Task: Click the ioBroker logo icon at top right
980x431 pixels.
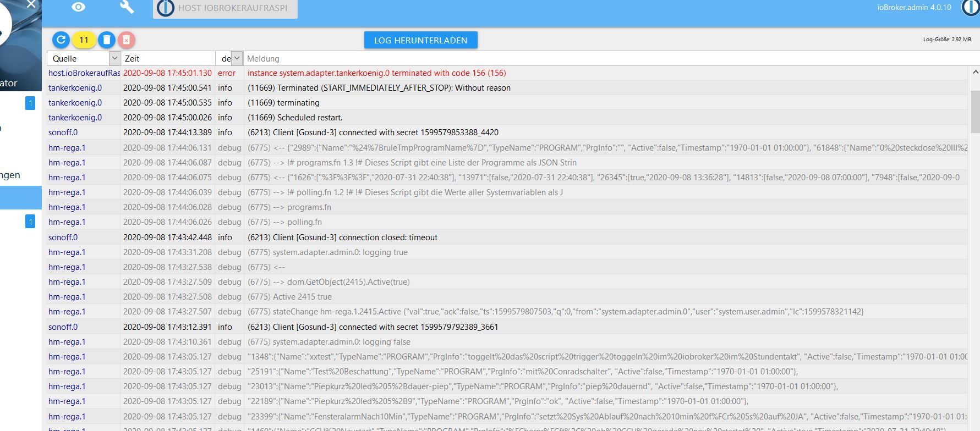Action: click(972, 7)
